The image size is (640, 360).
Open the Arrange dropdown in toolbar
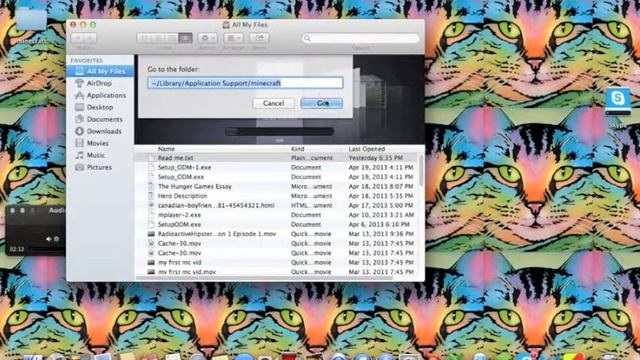233,38
